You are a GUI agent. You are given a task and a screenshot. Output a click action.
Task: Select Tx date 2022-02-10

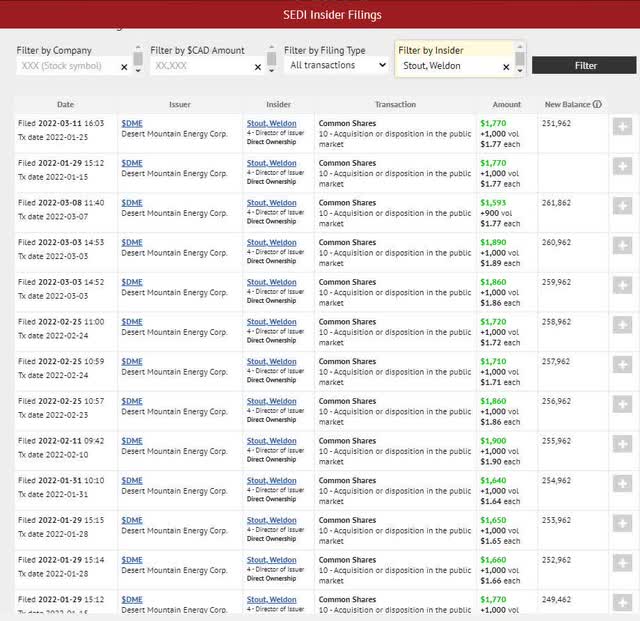click(53, 455)
